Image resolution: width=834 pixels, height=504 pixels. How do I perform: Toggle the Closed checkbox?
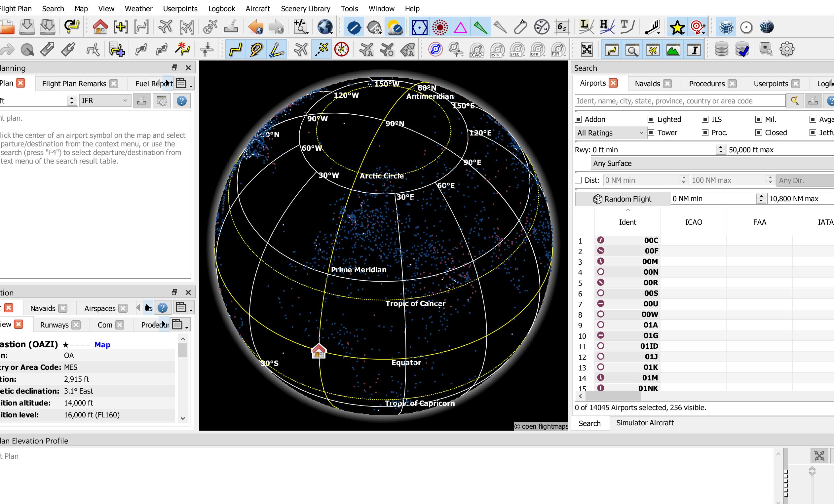[x=759, y=132]
